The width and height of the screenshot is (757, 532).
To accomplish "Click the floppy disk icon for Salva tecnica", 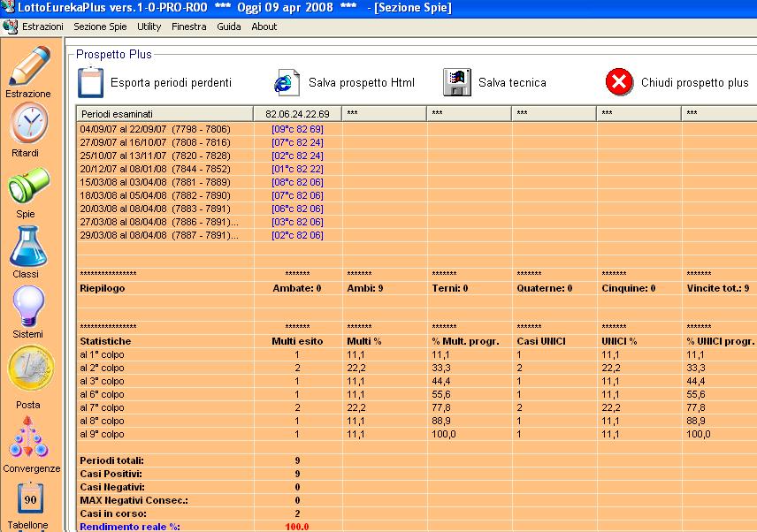I will 456,82.
